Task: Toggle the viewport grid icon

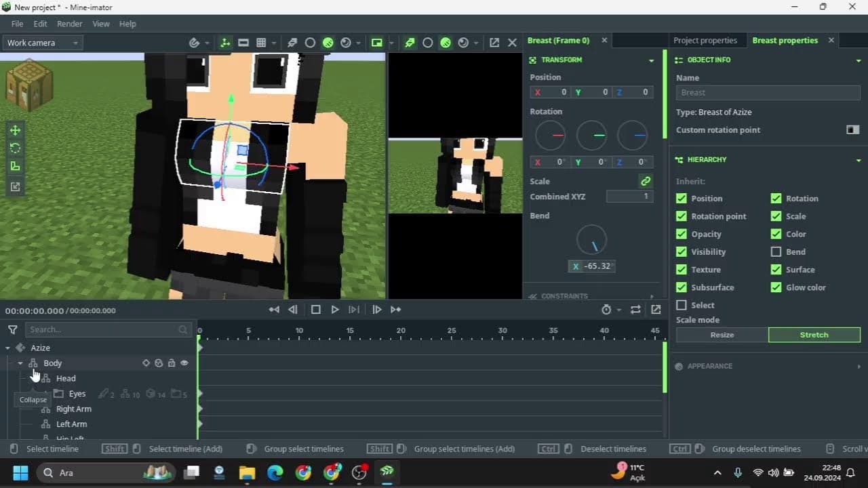Action: click(261, 43)
